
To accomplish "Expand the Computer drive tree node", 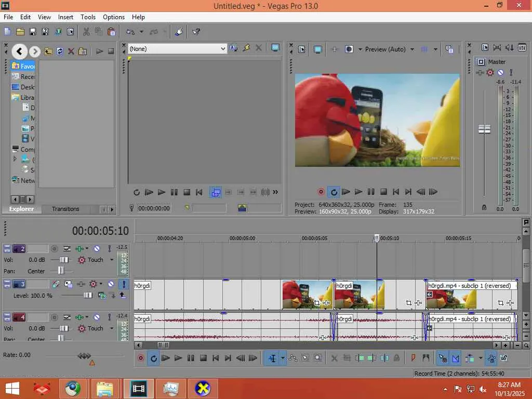I will click(x=15, y=158).
